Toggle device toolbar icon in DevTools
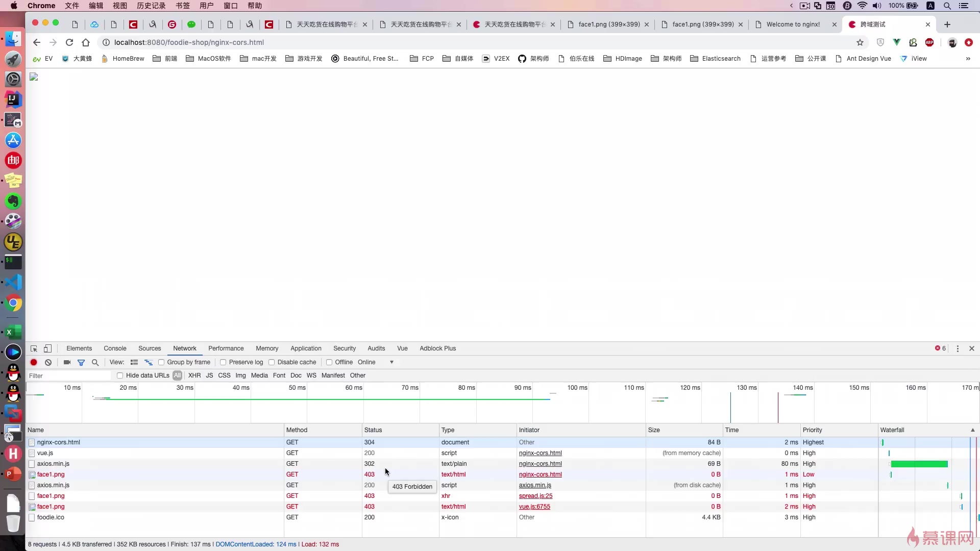The image size is (980, 551). pos(47,348)
